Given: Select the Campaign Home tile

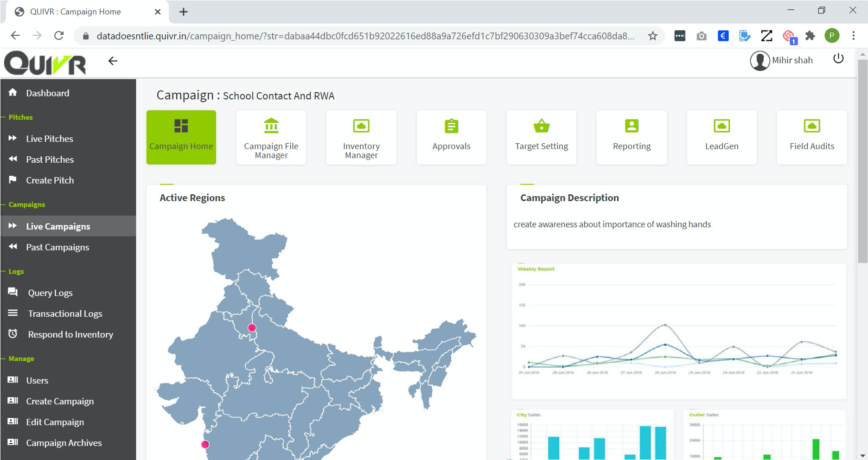Looking at the screenshot, I should click(181, 137).
